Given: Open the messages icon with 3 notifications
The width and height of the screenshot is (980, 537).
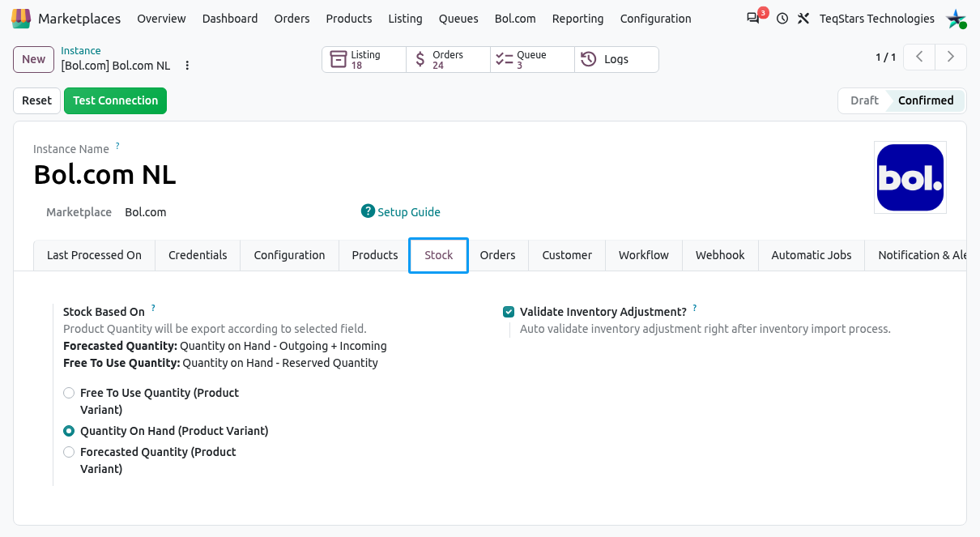Looking at the screenshot, I should (754, 18).
